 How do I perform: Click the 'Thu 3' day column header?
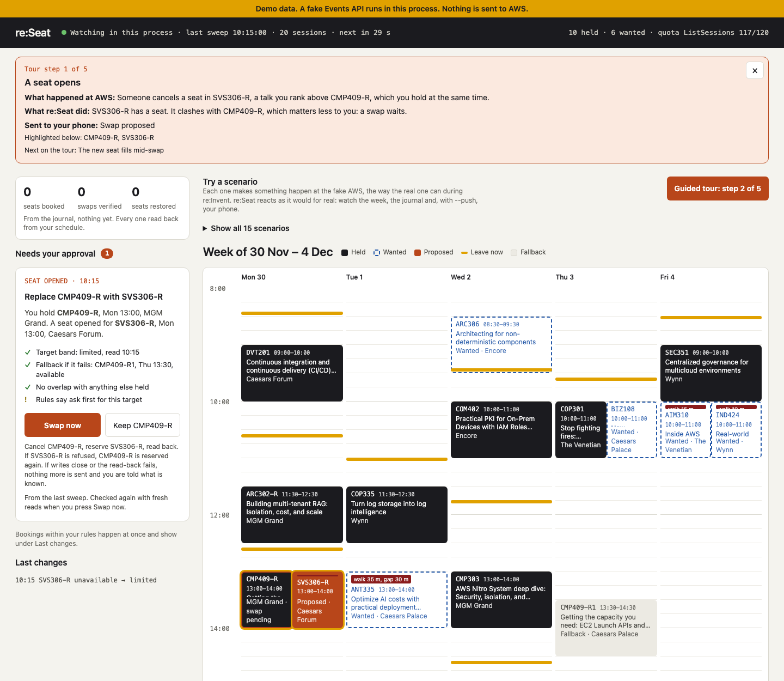(x=565, y=277)
